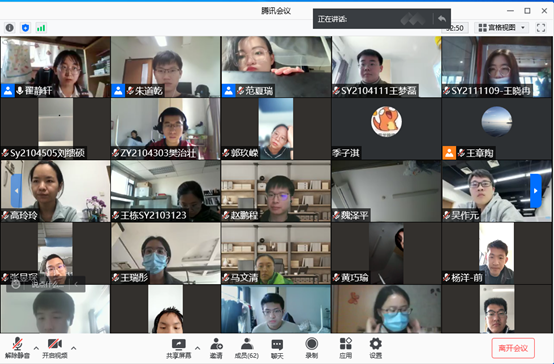Viewport: 554px width, 364px height.
Task: Enter full screen mode icon
Action: pyautogui.click(x=541, y=28)
